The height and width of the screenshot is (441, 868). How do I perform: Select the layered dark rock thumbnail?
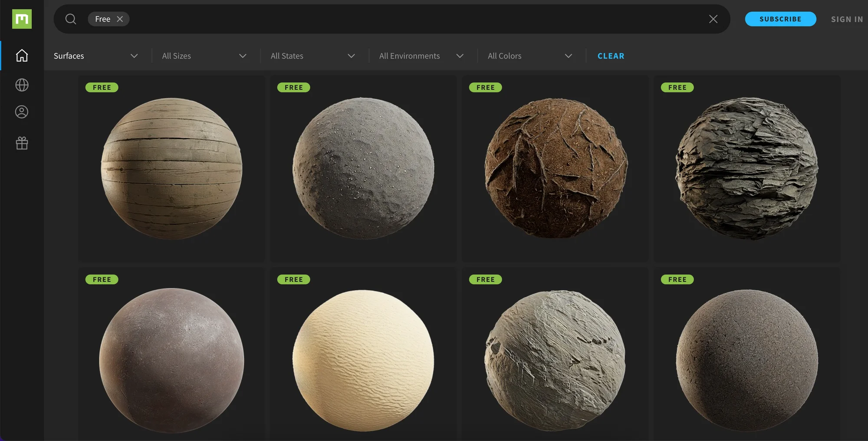click(x=746, y=169)
